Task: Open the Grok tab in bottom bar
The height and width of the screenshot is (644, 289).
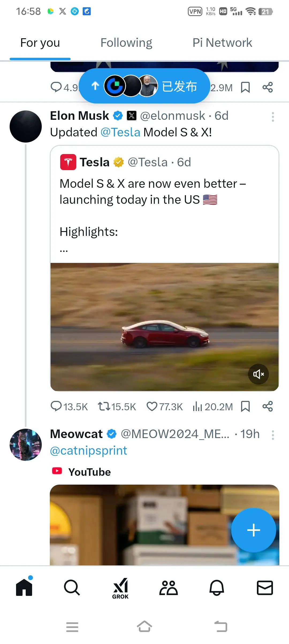Action: click(x=120, y=588)
